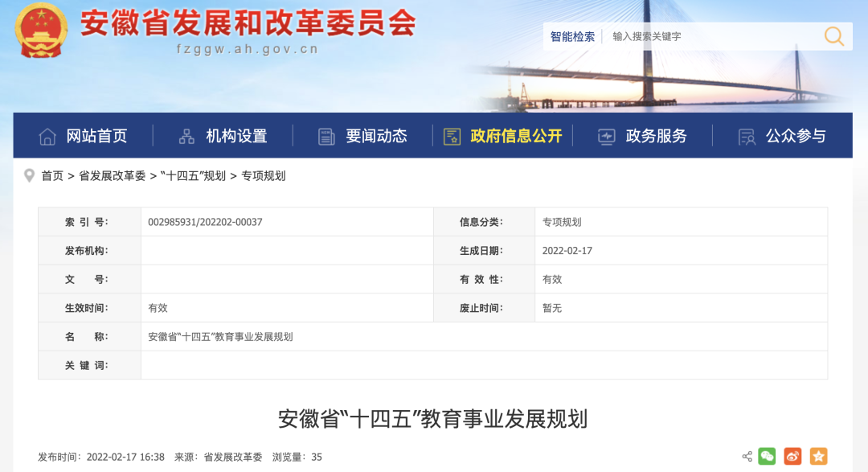Share the page to Weibo icon
This screenshot has width=868, height=472.
coord(792,457)
